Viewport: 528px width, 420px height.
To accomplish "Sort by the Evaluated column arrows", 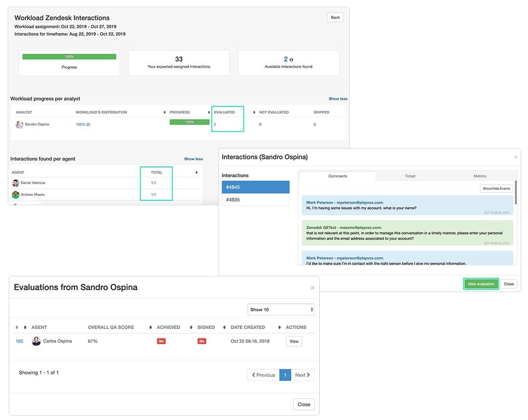I will [x=254, y=112].
